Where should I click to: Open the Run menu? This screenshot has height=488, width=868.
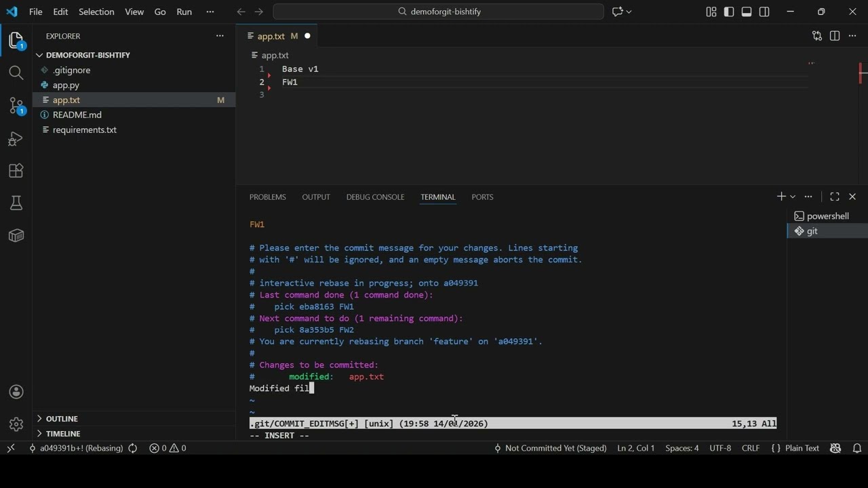tap(184, 12)
